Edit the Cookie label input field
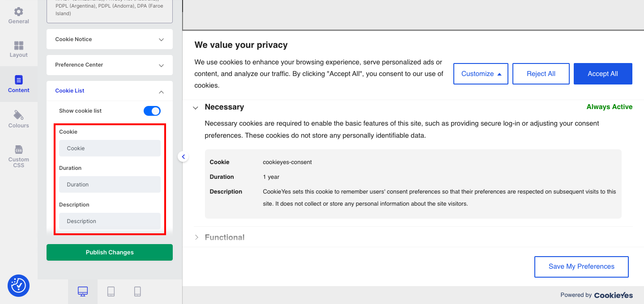644x304 pixels. (x=110, y=148)
